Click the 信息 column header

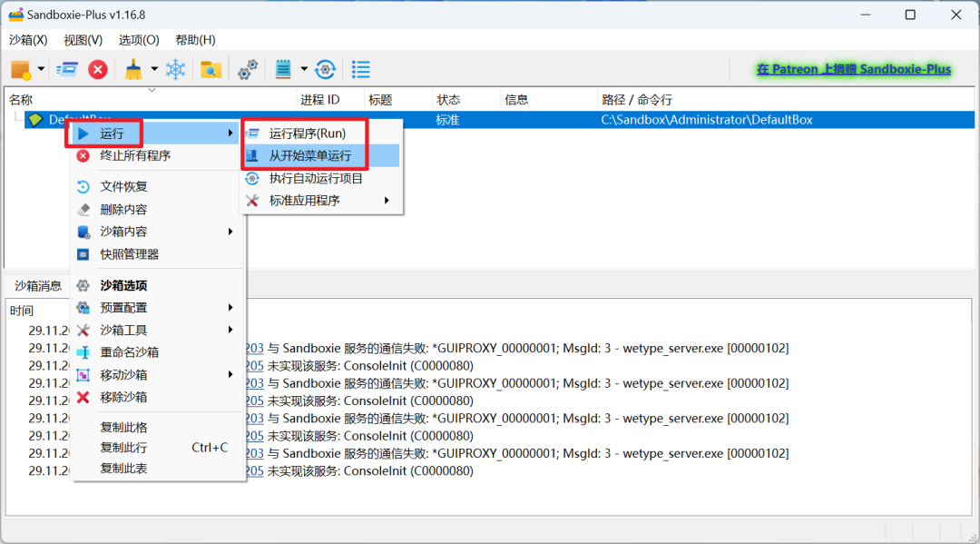pyautogui.click(x=548, y=99)
